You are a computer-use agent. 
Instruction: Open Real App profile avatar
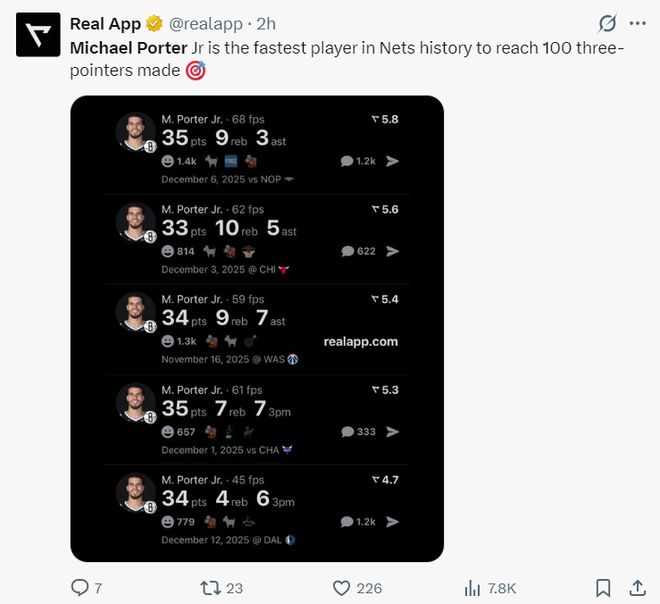coord(38,37)
